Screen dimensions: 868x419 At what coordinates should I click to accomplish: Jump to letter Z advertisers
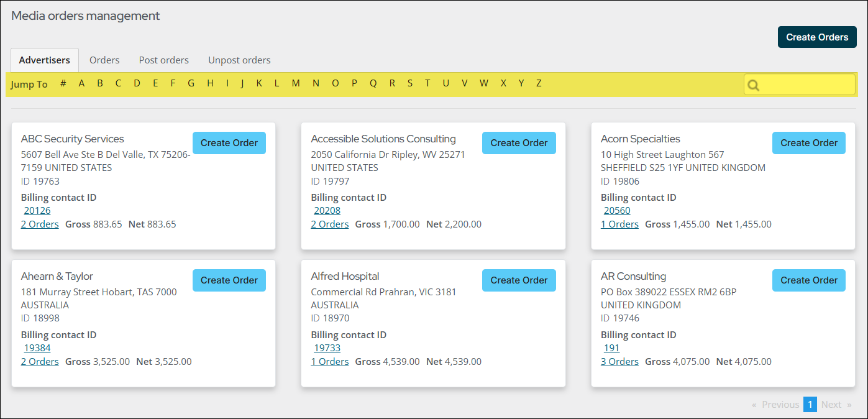pos(539,83)
